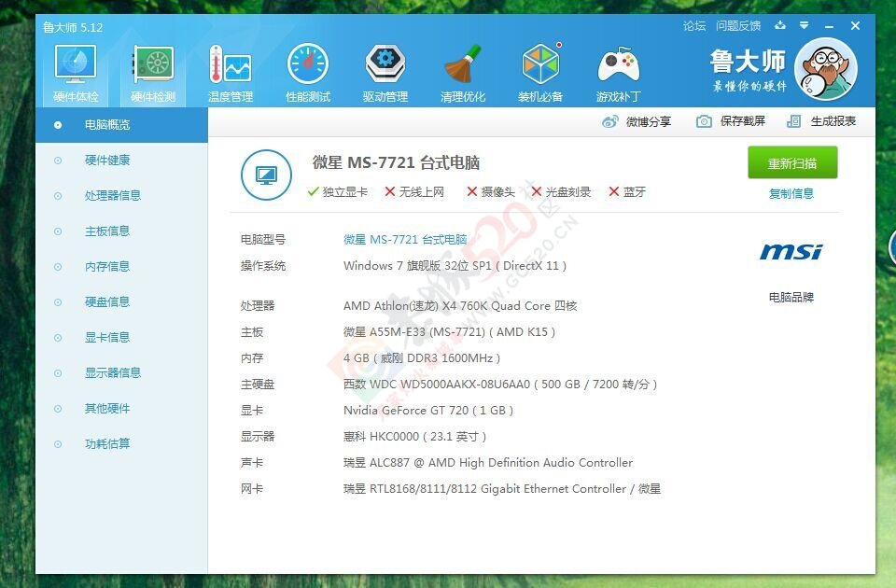
Task: Select 功耗估算 in the sidebar
Action: click(121, 443)
